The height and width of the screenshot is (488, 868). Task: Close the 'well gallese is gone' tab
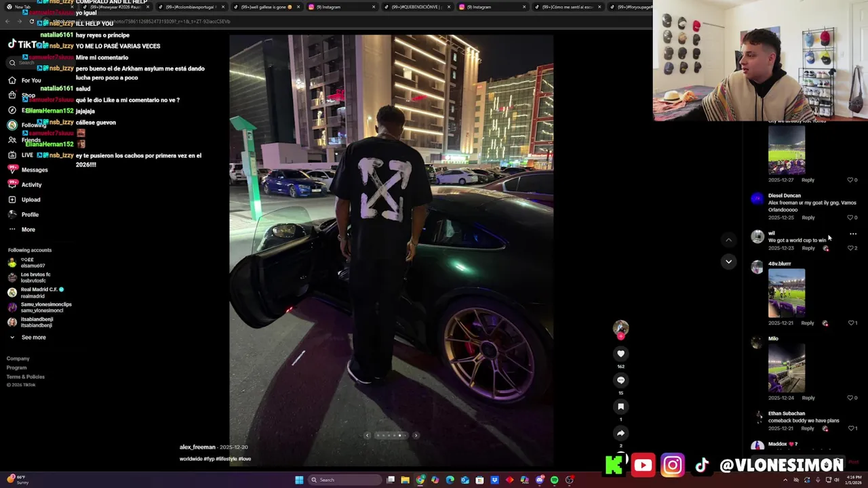298,7
